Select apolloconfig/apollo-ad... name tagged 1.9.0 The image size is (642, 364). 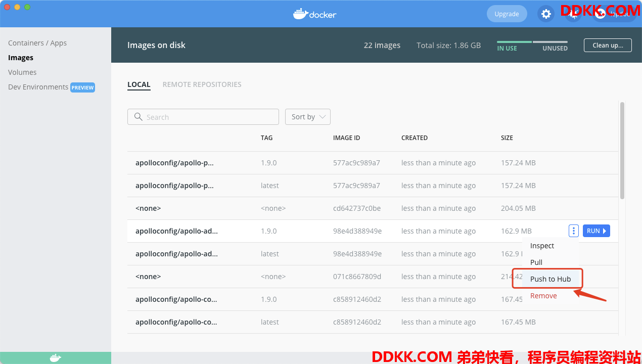coord(176,231)
